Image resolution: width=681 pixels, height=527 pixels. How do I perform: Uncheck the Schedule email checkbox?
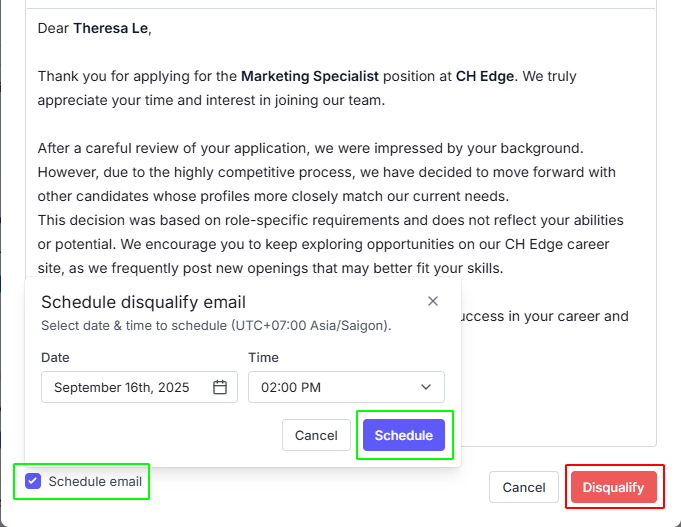pyautogui.click(x=34, y=481)
